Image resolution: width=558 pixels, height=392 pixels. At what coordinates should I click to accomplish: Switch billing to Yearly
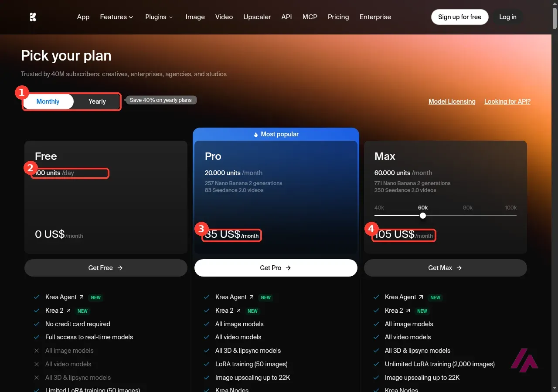point(97,101)
